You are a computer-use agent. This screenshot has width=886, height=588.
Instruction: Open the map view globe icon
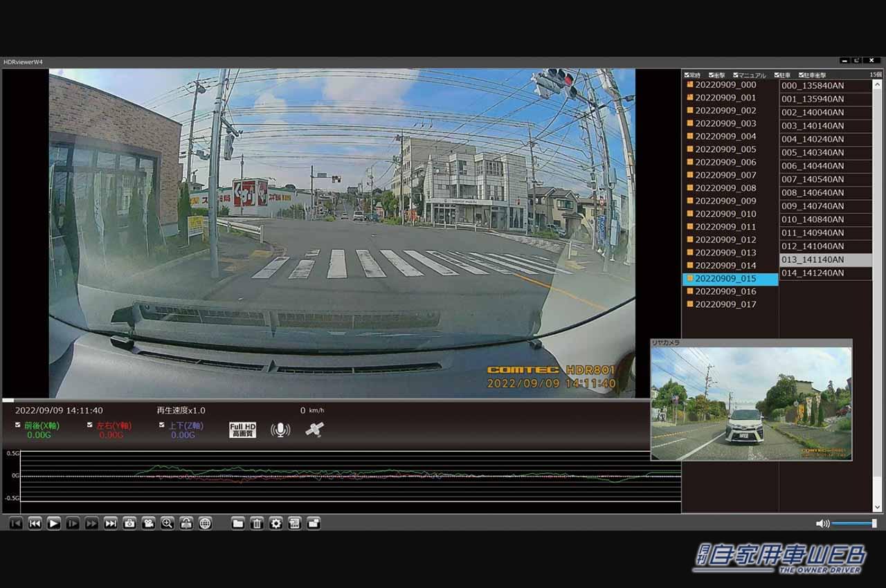[205, 524]
